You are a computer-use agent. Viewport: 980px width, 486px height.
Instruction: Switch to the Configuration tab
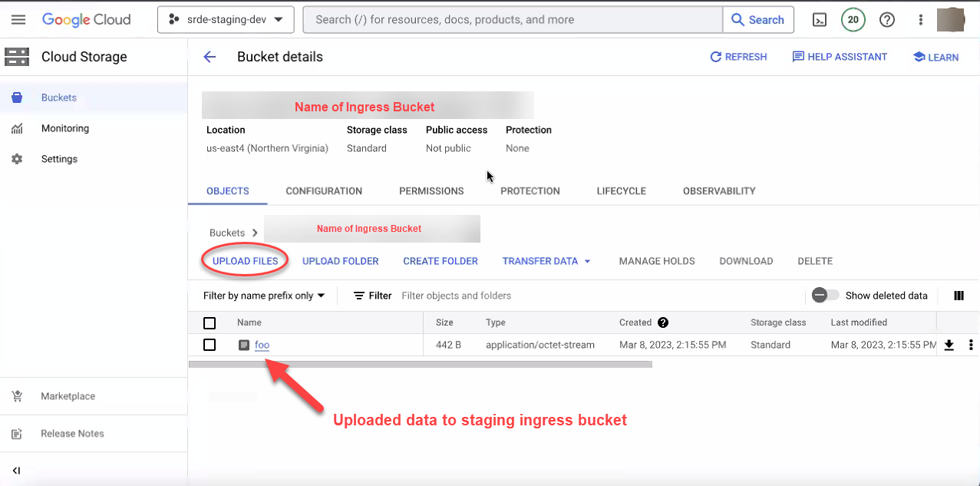click(x=324, y=191)
